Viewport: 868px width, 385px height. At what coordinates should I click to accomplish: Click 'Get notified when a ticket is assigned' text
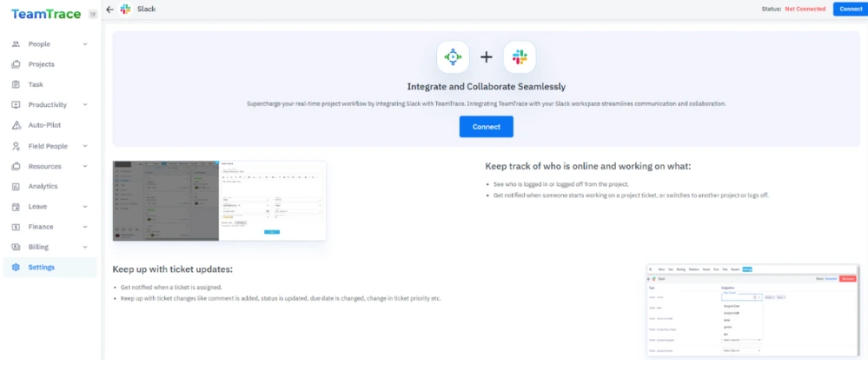tap(171, 288)
